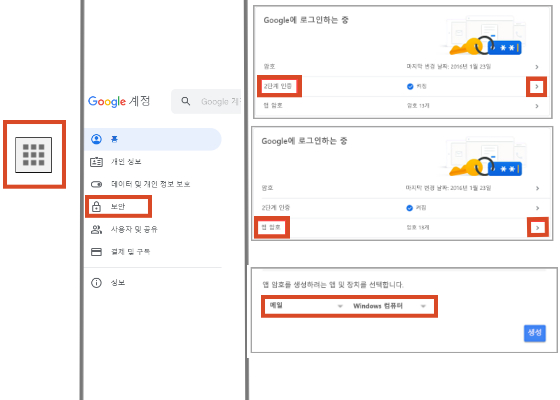Click the blue 켜짐 checkmark in lower card
Viewport: 560px width, 400px height.
410,208
